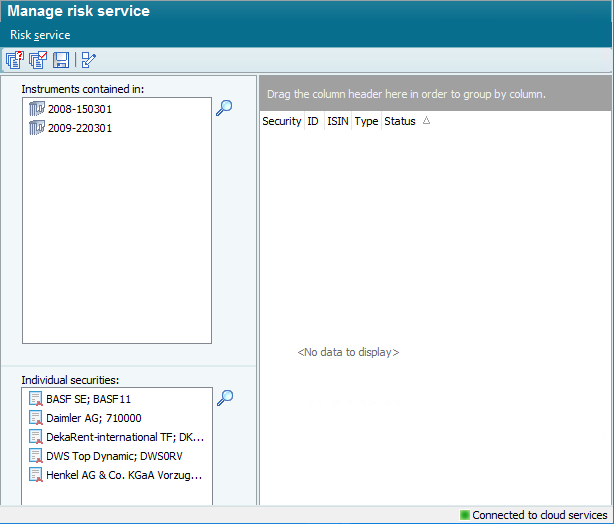This screenshot has height=524, width=614.
Task: Click the second toolbar icon with red checkmark
Action: (38, 60)
